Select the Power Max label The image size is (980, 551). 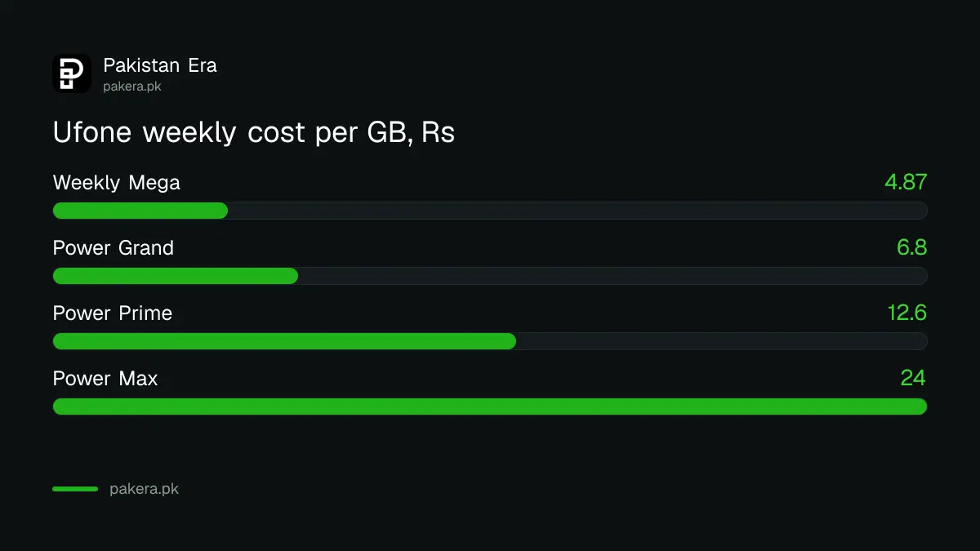click(x=105, y=378)
